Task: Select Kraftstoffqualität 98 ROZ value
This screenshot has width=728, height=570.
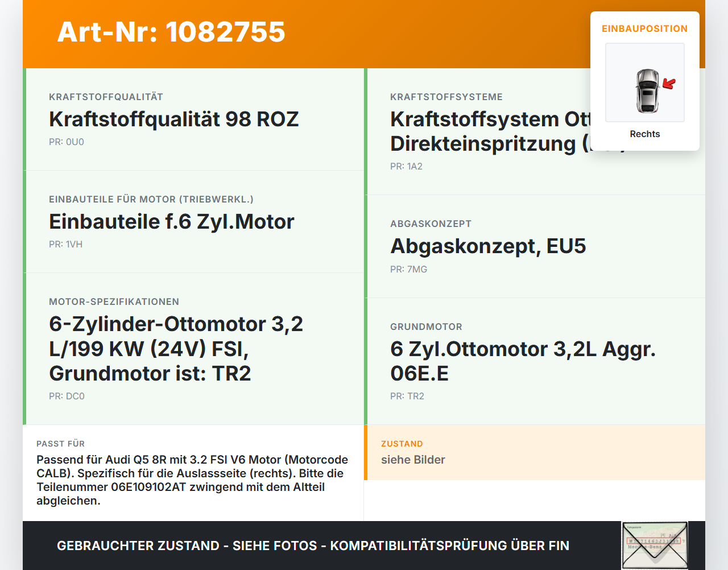Action: pyautogui.click(x=174, y=119)
